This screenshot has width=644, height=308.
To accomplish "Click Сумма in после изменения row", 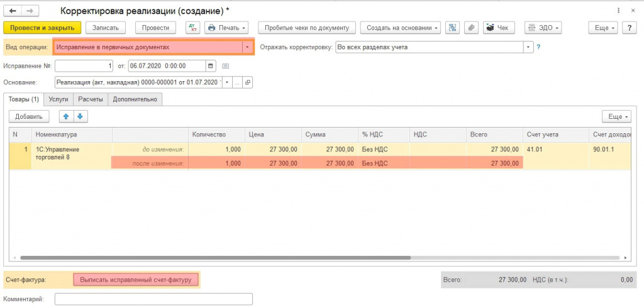I will [x=330, y=163].
